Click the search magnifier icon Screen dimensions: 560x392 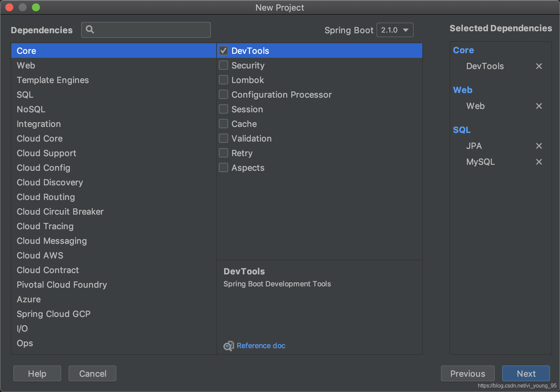click(90, 30)
